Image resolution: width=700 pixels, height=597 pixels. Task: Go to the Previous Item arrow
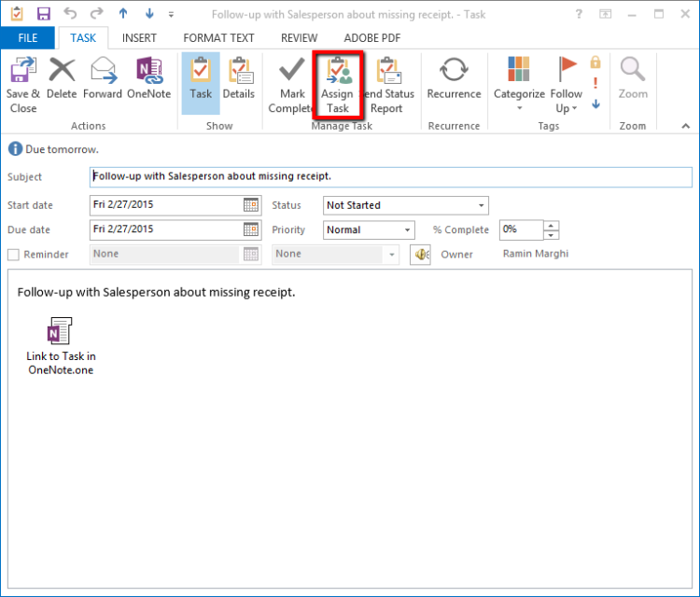(123, 14)
